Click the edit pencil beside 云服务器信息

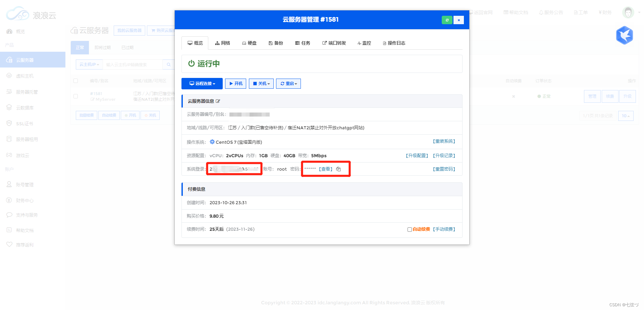pyautogui.click(x=218, y=101)
